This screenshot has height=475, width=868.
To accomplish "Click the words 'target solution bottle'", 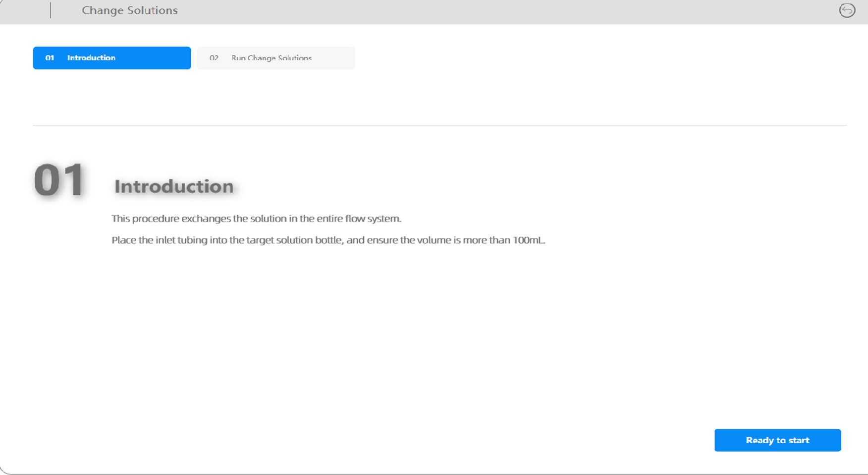I will (295, 240).
